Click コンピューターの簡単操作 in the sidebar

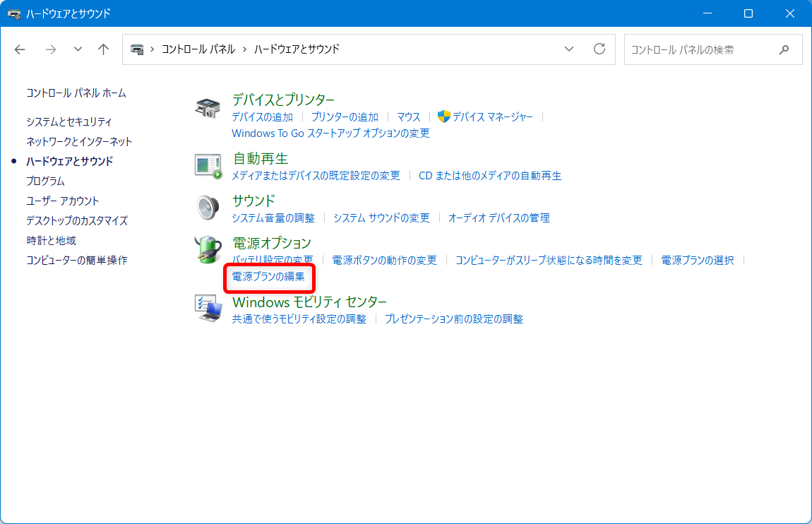click(78, 259)
